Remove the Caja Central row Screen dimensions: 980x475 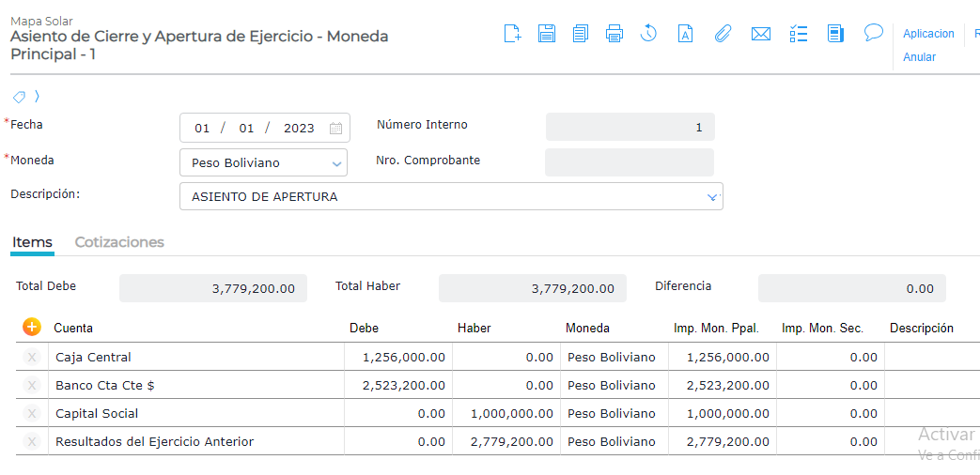[x=32, y=358]
